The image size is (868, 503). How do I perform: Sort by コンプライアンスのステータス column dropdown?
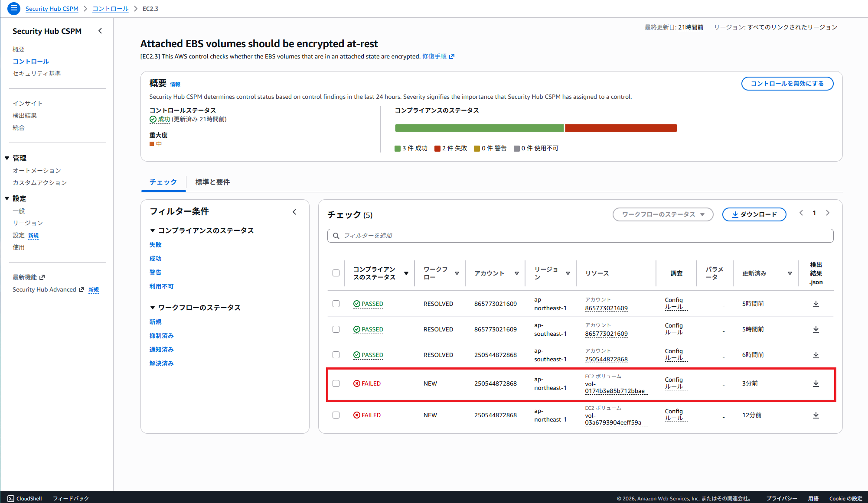(x=406, y=273)
